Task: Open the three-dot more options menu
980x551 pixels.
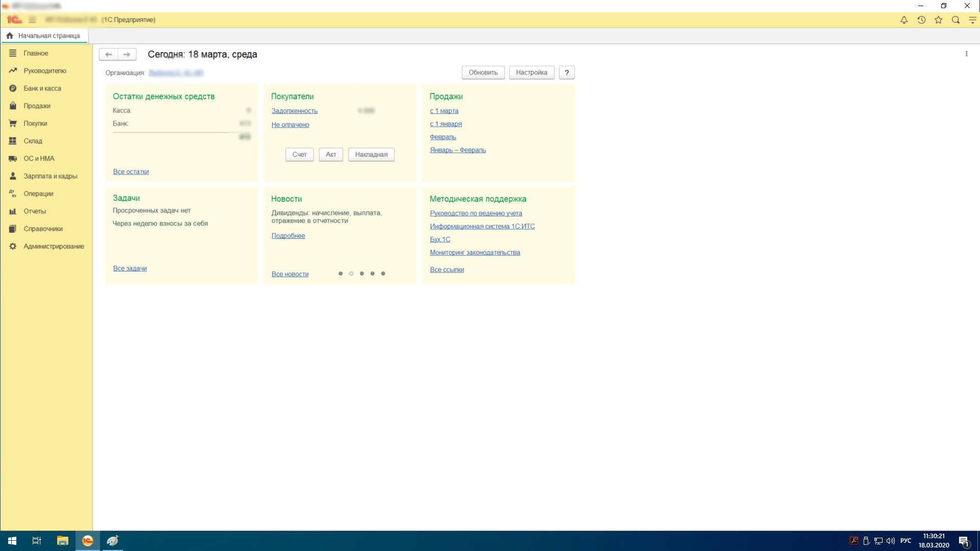Action: click(x=966, y=54)
